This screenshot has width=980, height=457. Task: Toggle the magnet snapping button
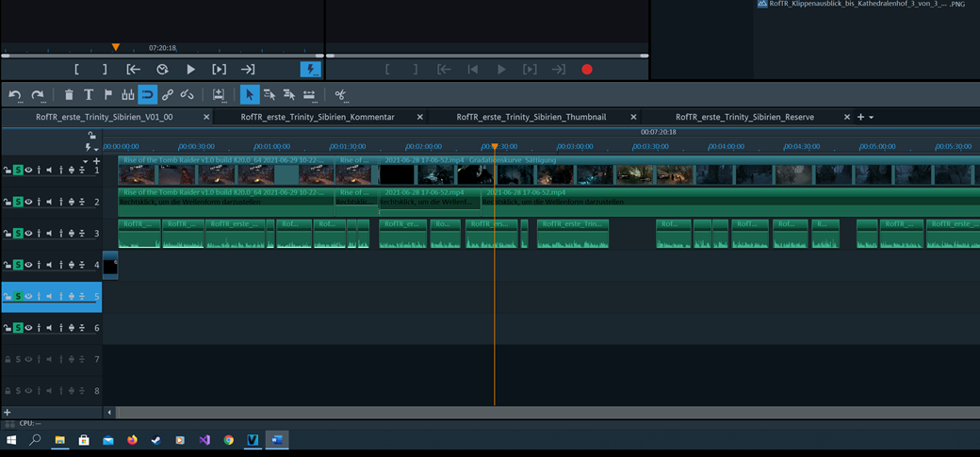(147, 95)
